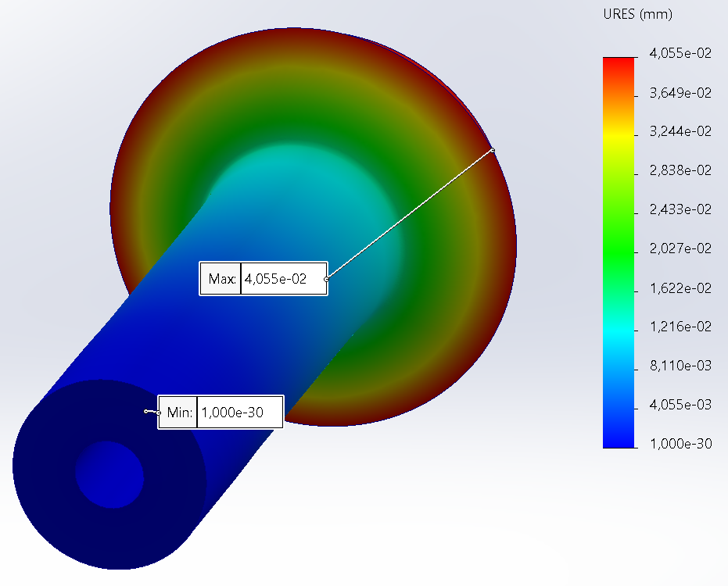The width and height of the screenshot is (728, 586).
Task: Select the 1,000e-30 bottom legend value
Action: click(x=680, y=444)
